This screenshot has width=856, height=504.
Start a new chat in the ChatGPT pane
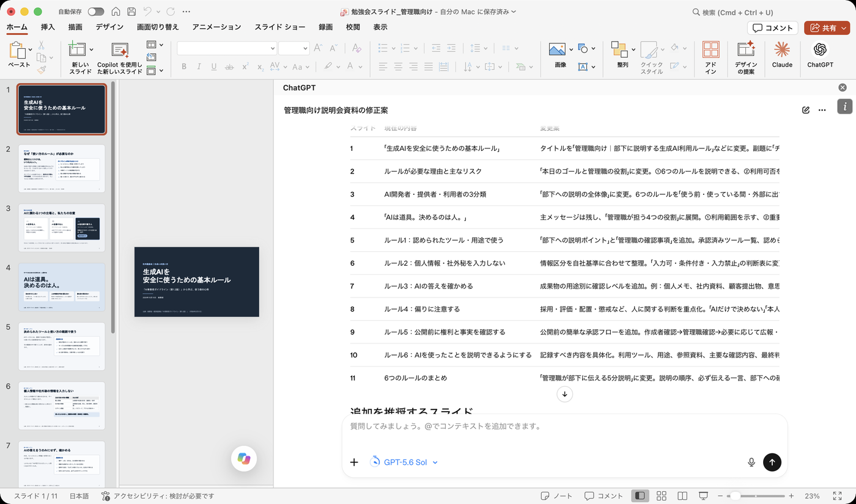click(x=806, y=110)
